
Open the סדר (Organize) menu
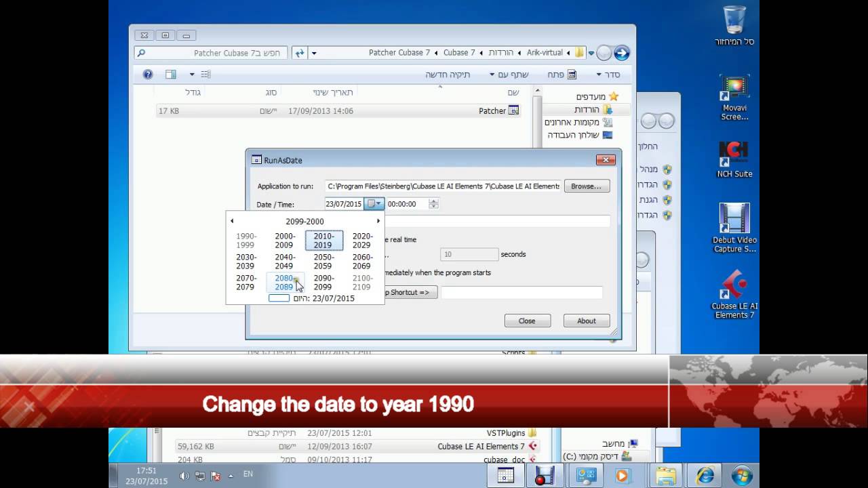coord(607,74)
